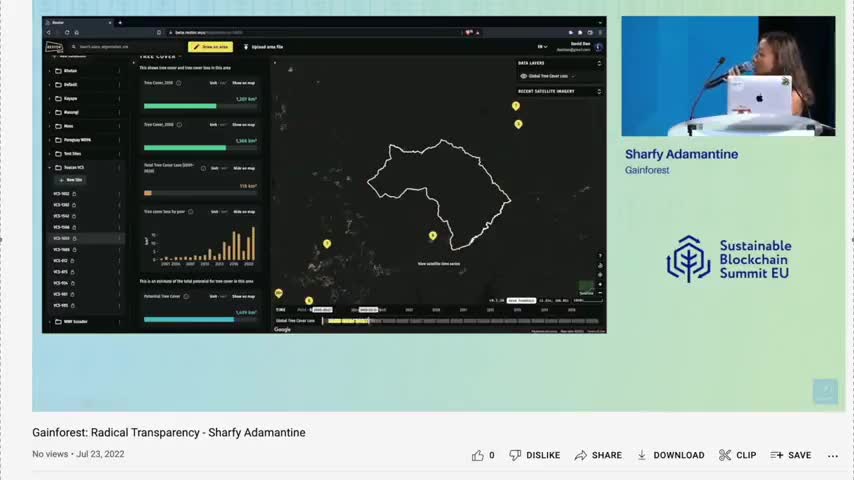Select the Paraguay WDPA folder
The width and height of the screenshot is (854, 480).
(x=74, y=140)
